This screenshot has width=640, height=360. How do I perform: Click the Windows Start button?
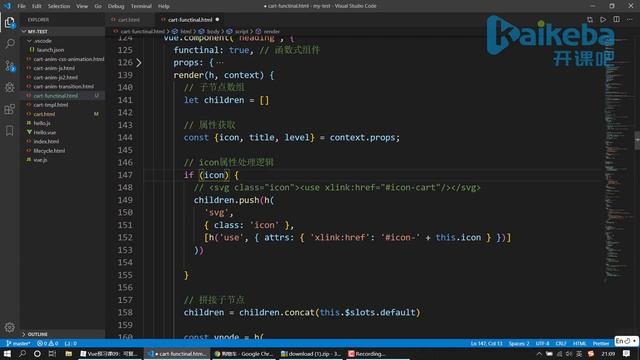8,354
